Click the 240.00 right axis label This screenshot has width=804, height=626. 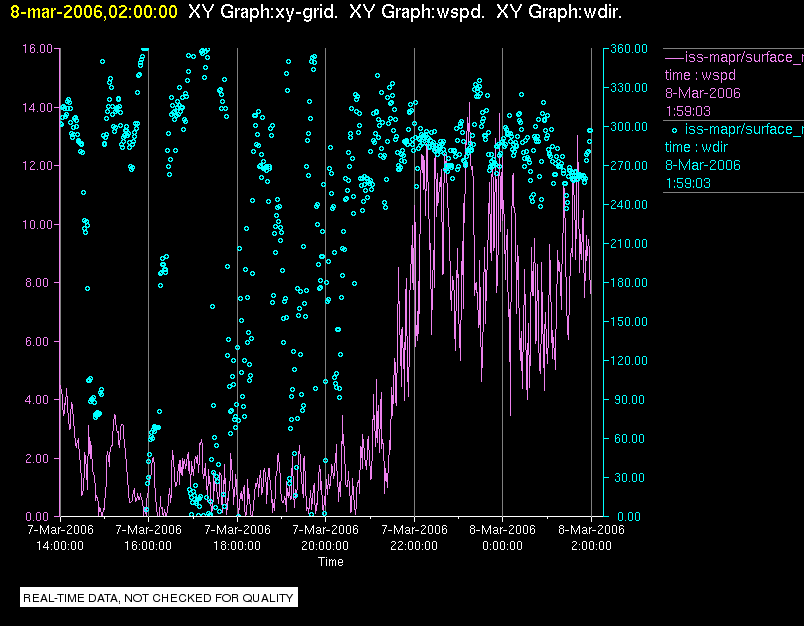point(629,205)
